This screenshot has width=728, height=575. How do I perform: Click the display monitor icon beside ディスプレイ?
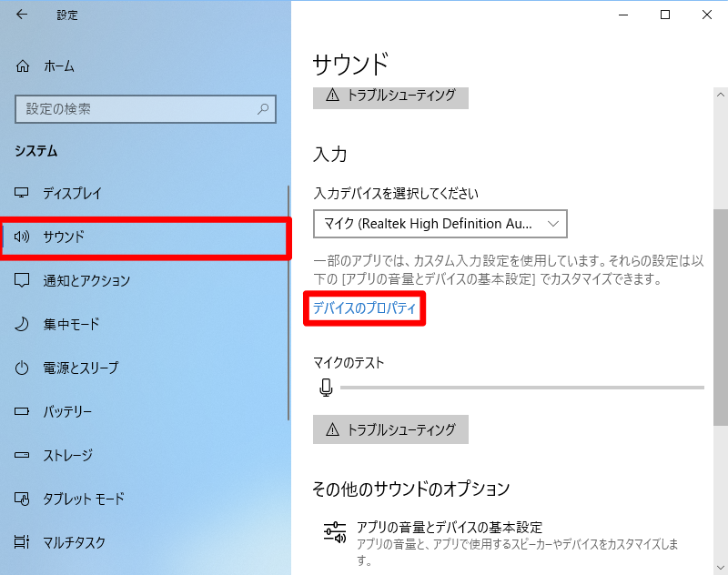coord(22,193)
